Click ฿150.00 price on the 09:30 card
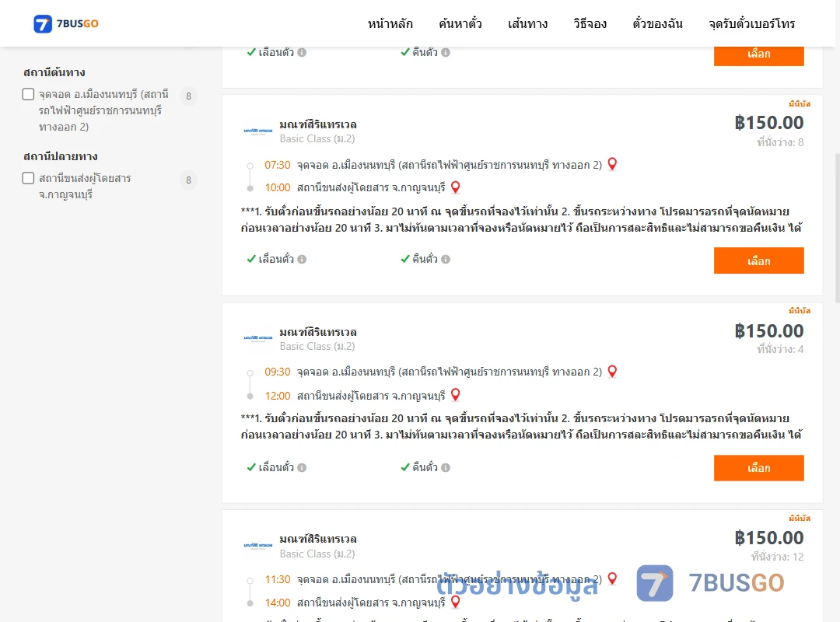840x622 pixels. click(x=768, y=330)
